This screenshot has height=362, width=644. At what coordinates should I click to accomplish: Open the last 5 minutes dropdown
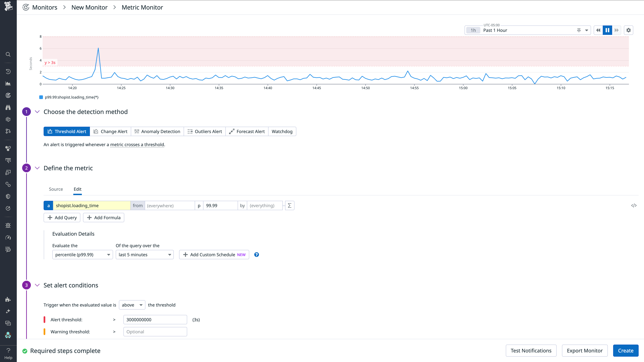click(145, 255)
